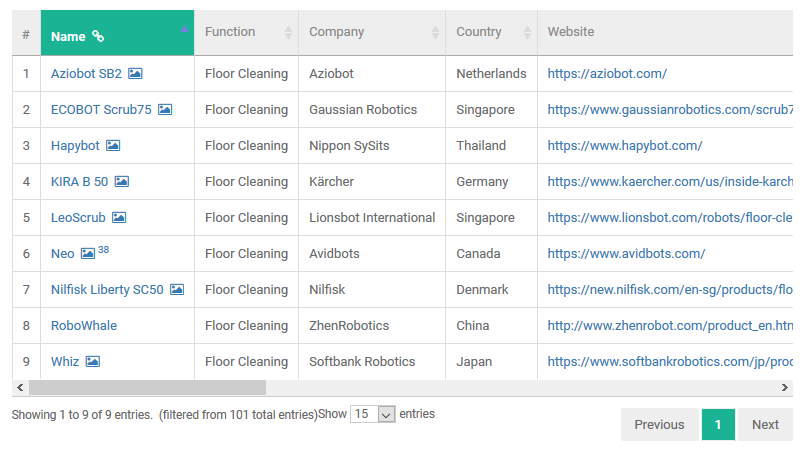
Task: Sort table by Country column
Action: pos(491,32)
